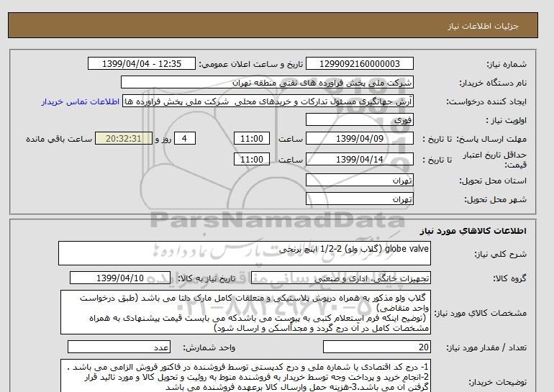The height and width of the screenshot is (392, 554).
Task: Click the تاریخ و ساعت اعلان عمومی label
Action: click(251, 64)
